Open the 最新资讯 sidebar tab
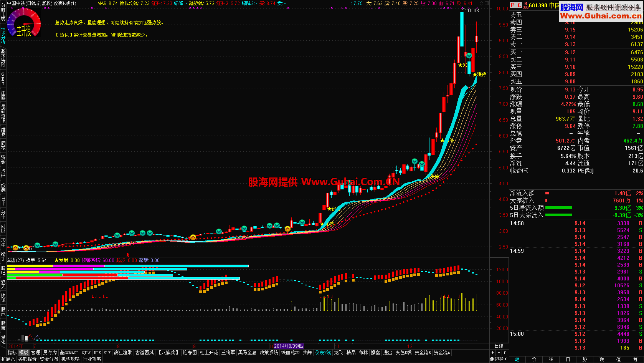644x363 pixels. pos(3,114)
